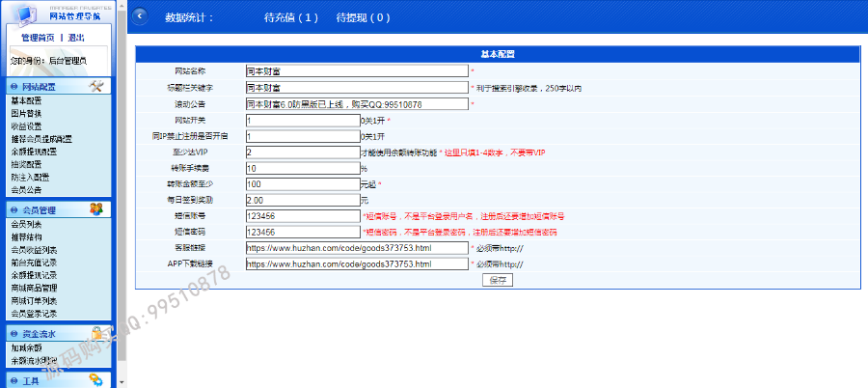
Task: Open 商城商品管理 in the sidebar
Action: [34, 289]
